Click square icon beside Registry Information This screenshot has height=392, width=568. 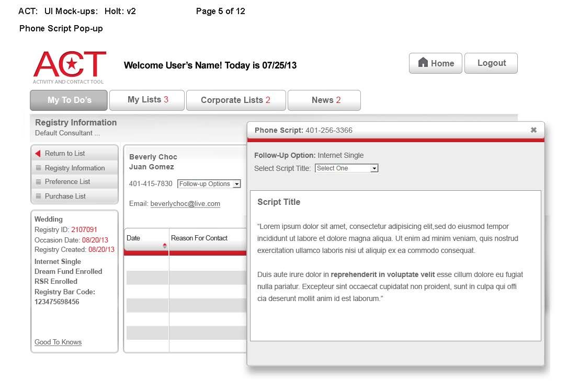click(38, 168)
